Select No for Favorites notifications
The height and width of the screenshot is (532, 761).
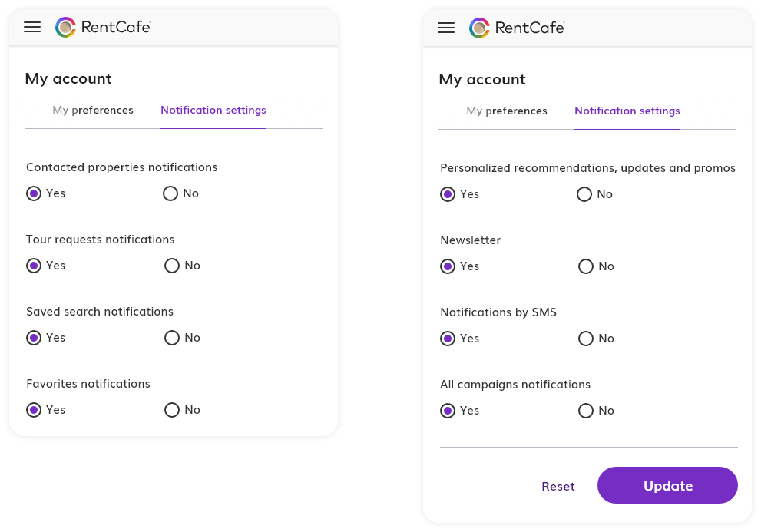[172, 410]
